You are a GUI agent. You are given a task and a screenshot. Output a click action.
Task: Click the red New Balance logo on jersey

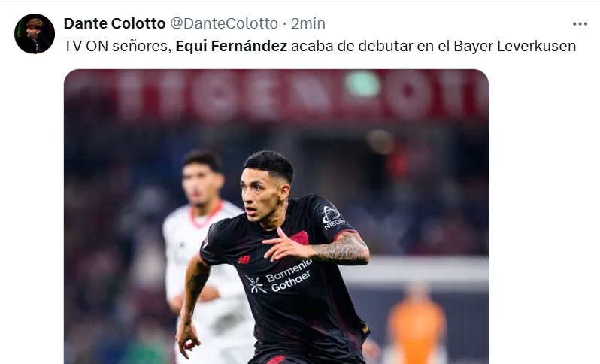tap(244, 260)
